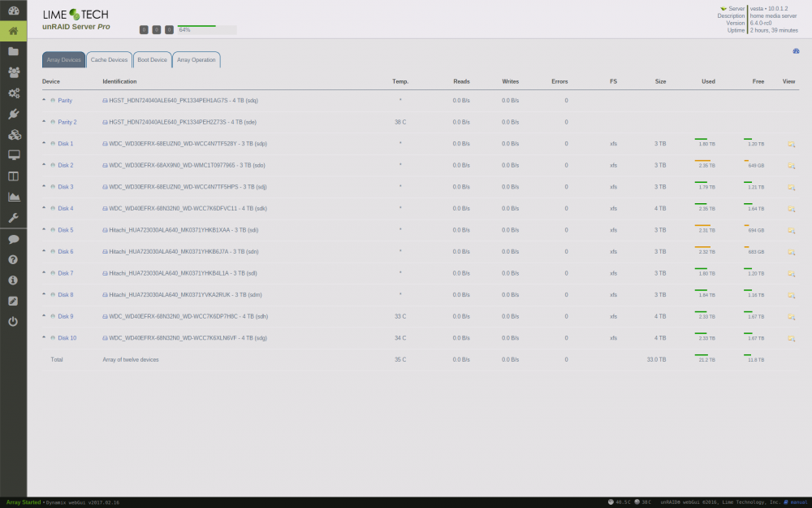This screenshot has height=508, width=812.
Task: Open the manual link in footer
Action: coord(798,502)
